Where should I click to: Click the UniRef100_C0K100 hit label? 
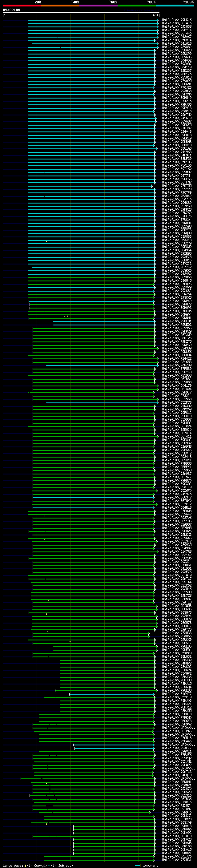coord(177,846)
